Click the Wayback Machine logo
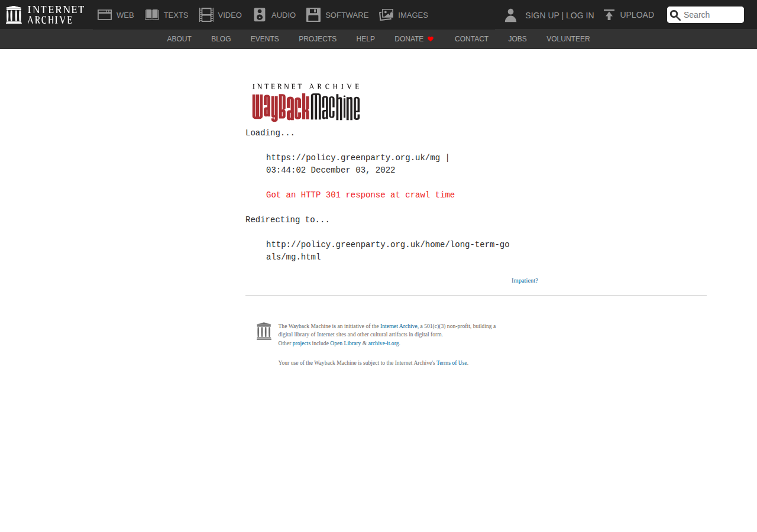Image resolution: width=757 pixels, height=532 pixels. (306, 102)
